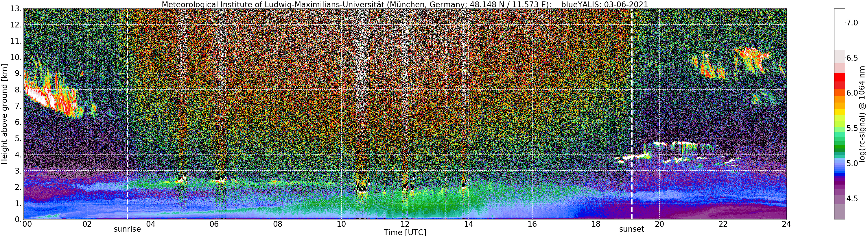Click x-axis tick label '22'
The height and width of the screenshot is (238, 868).
(723, 224)
